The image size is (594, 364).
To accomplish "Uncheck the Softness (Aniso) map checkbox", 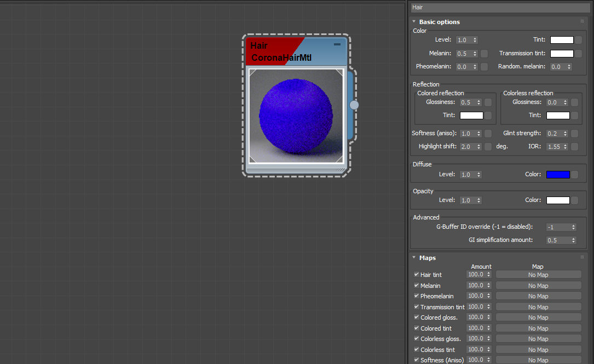I will pyautogui.click(x=416, y=360).
